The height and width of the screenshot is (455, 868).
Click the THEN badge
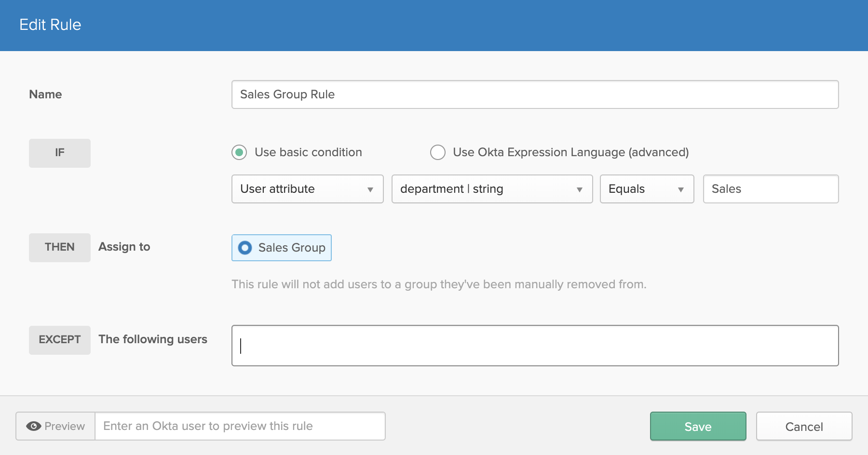point(60,247)
